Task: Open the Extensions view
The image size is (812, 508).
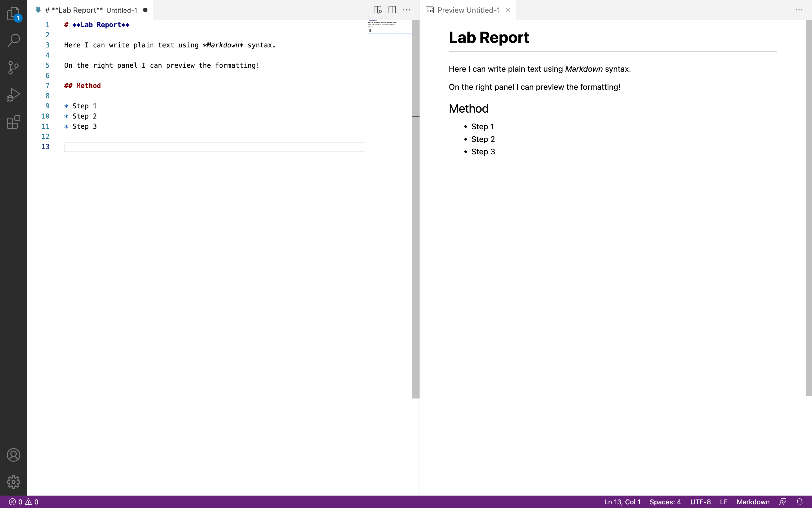Action: tap(14, 122)
